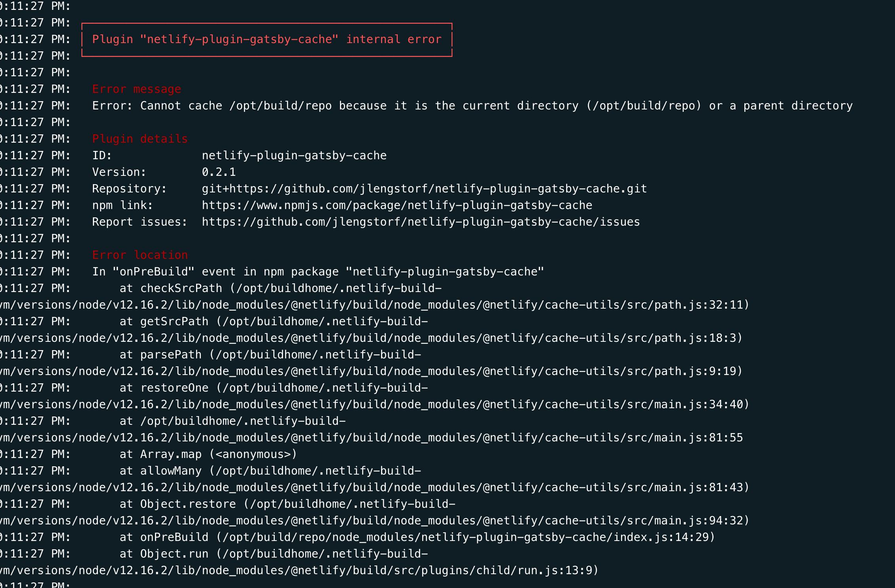Viewport: 895px width, 588px height.
Task: Click the 'ID:' field label
Action: pyautogui.click(x=102, y=156)
